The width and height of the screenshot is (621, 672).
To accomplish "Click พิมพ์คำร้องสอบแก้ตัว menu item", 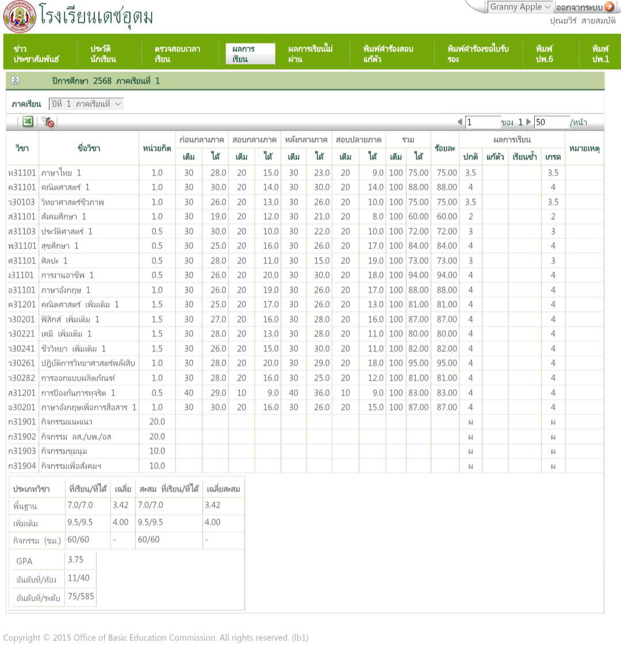I will pos(388,54).
